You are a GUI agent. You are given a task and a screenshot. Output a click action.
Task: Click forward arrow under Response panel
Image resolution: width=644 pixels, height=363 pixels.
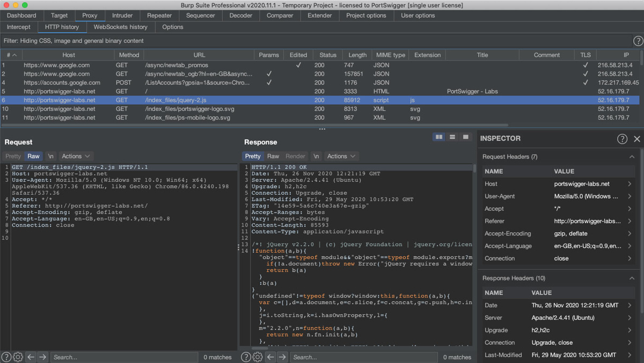point(283,357)
